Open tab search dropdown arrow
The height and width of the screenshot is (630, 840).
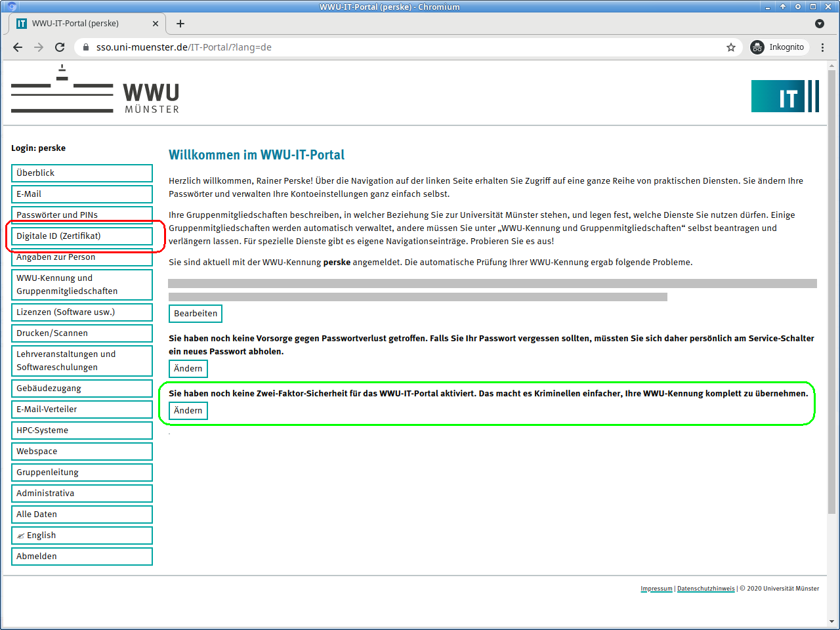pos(820,24)
